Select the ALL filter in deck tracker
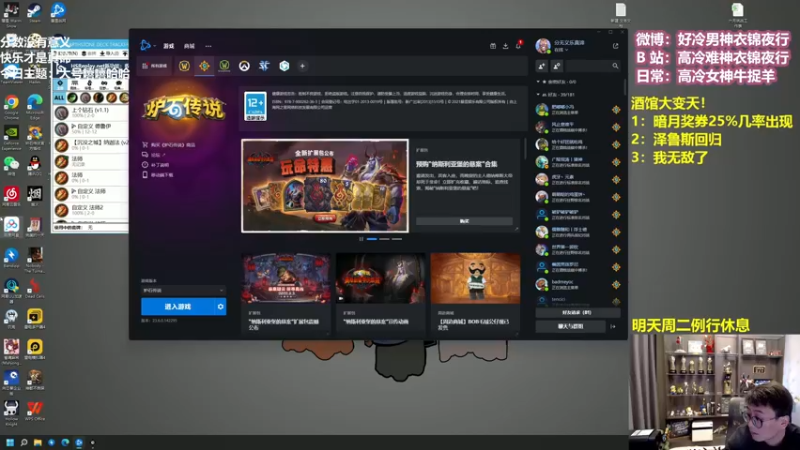Viewport: 800px width, 450px height. pyautogui.click(x=60, y=97)
